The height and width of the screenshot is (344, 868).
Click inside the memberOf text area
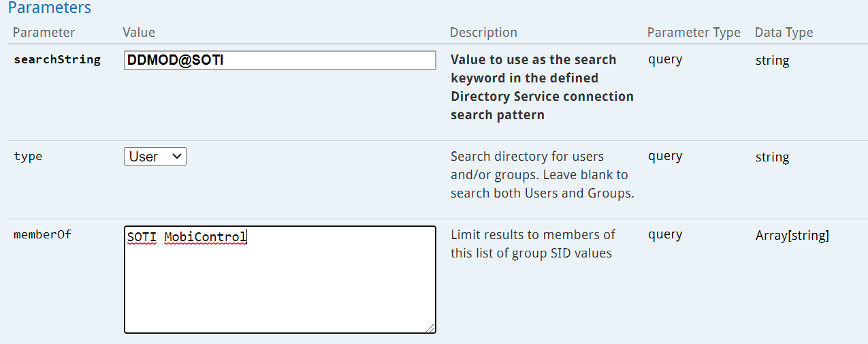pyautogui.click(x=280, y=286)
